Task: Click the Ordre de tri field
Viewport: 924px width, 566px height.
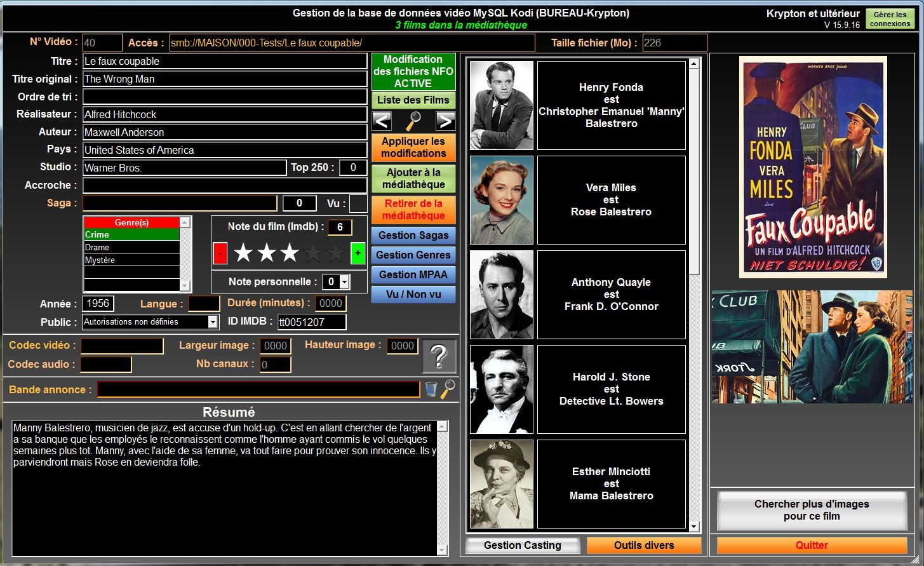Action: point(225,97)
